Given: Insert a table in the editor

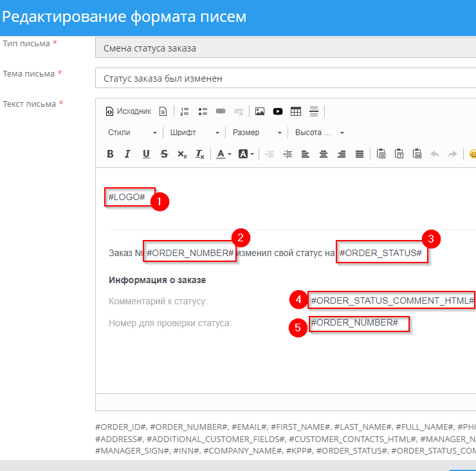Looking at the screenshot, I should click(x=296, y=111).
